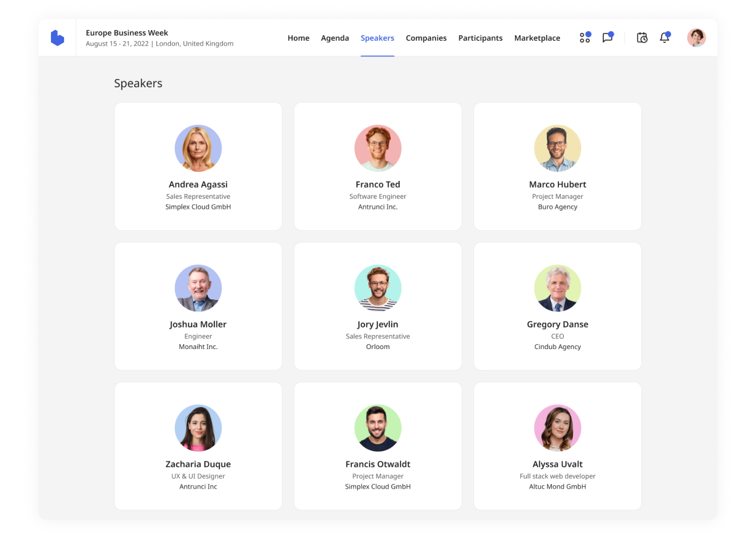Open the Companies tab
756x539 pixels.
tap(426, 38)
